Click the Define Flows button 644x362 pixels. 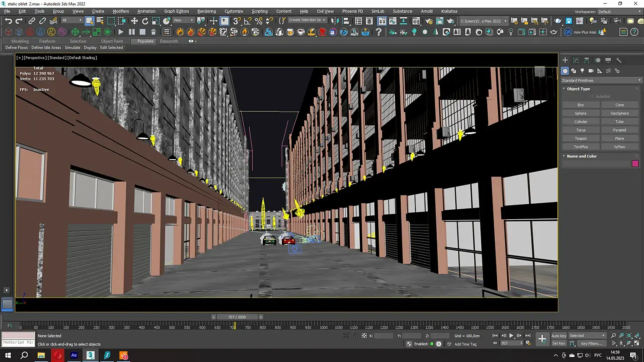coord(16,48)
